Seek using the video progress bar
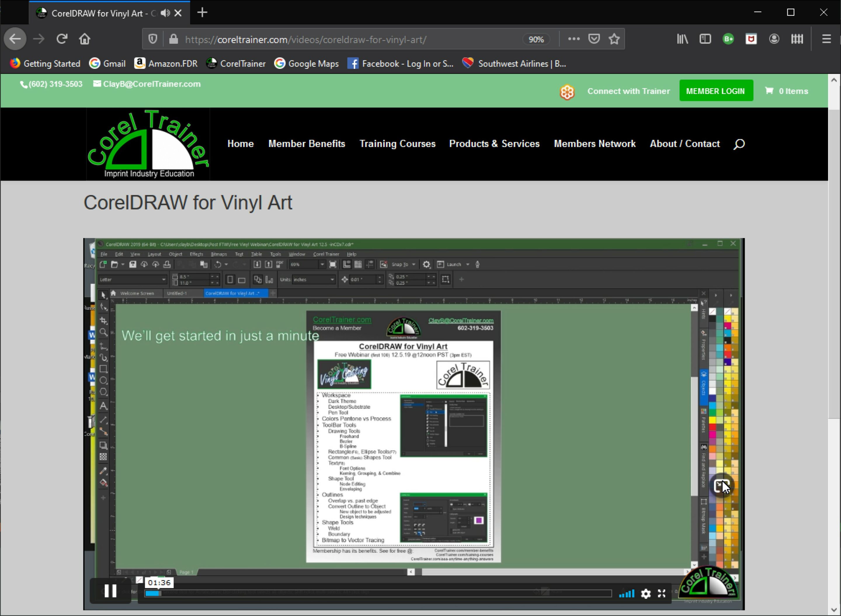Image resolution: width=841 pixels, height=616 pixels. 378,593
